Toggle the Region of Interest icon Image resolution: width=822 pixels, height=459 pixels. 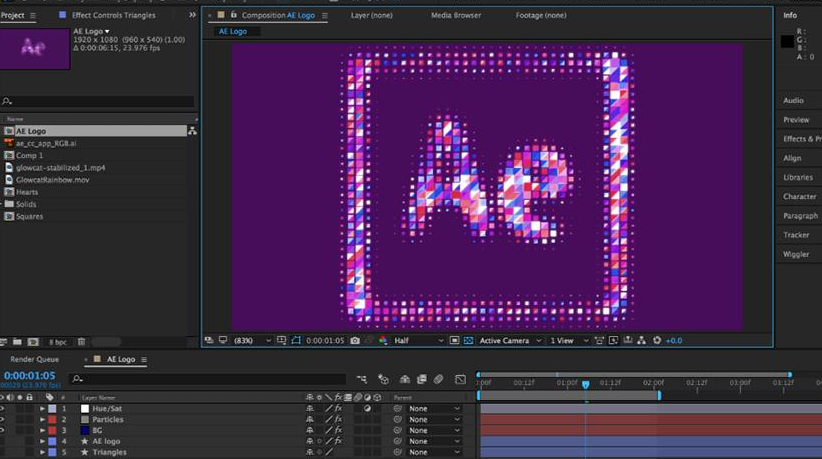455,341
